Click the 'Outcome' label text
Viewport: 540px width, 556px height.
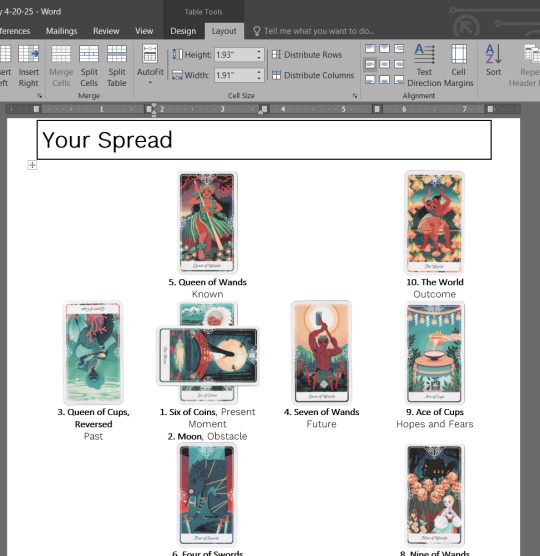click(x=435, y=294)
